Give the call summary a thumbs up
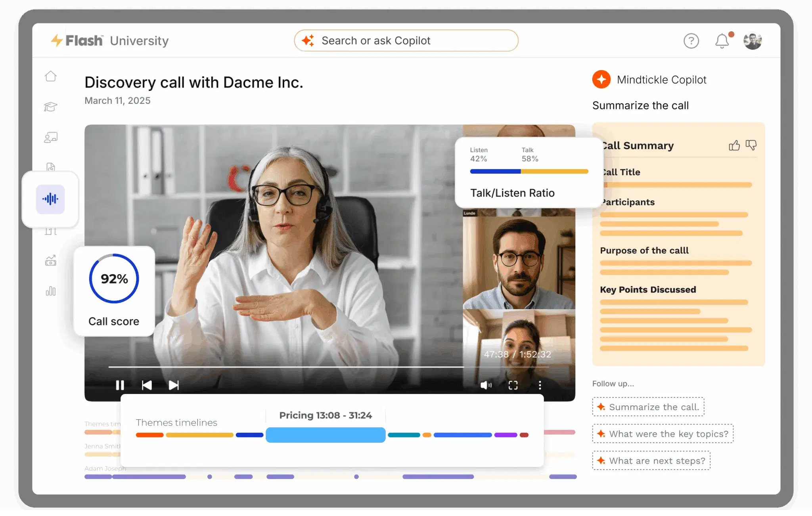Viewport: 812px width, 516px height. [x=734, y=145]
